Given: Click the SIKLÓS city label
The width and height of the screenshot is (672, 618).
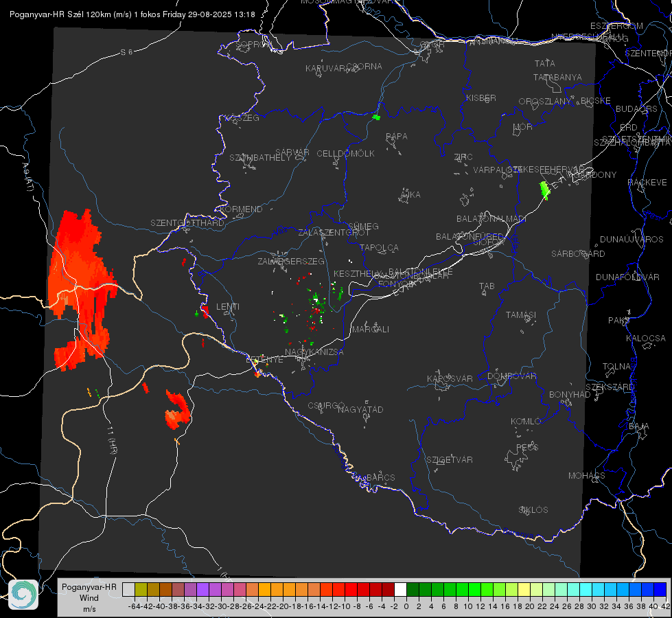Looking at the screenshot, I should (533, 510).
